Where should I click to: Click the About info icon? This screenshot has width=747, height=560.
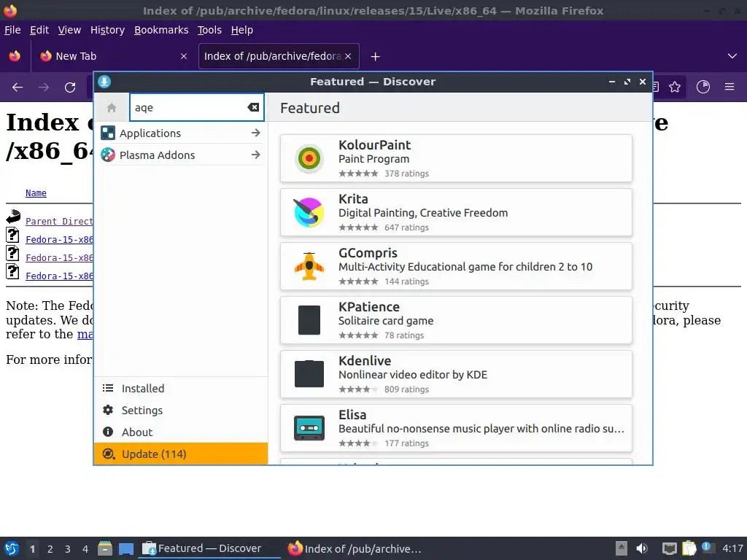[x=108, y=432]
